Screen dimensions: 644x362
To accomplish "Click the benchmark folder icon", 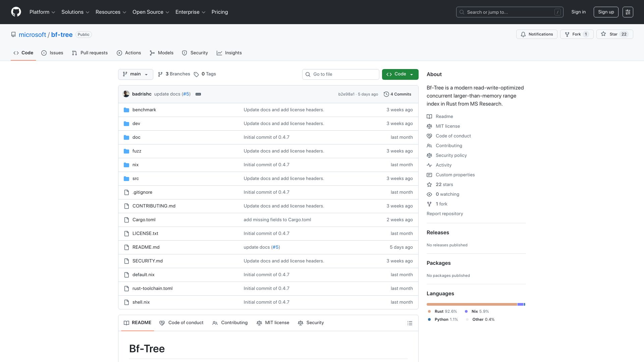I will point(126,110).
